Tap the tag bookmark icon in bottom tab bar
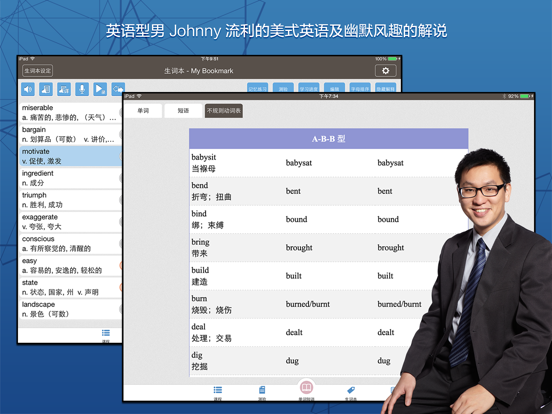Image resolution: width=552 pixels, height=414 pixels. click(351, 390)
